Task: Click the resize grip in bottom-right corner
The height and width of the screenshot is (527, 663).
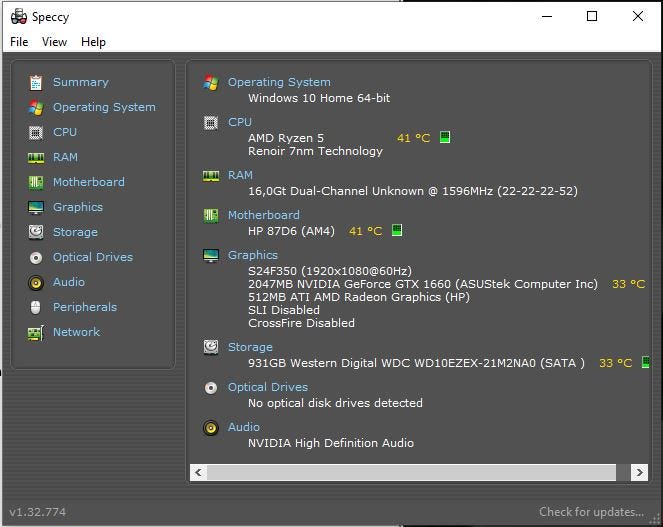Action: click(x=655, y=519)
